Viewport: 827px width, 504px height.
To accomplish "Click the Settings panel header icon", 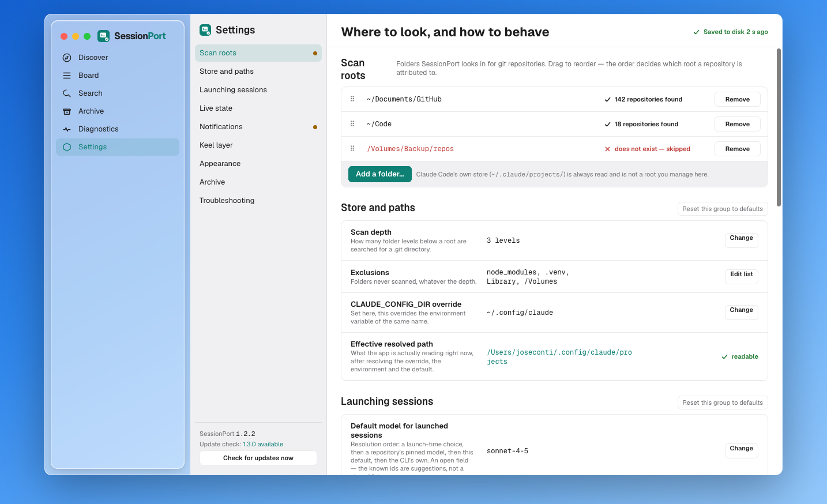I will tap(205, 30).
